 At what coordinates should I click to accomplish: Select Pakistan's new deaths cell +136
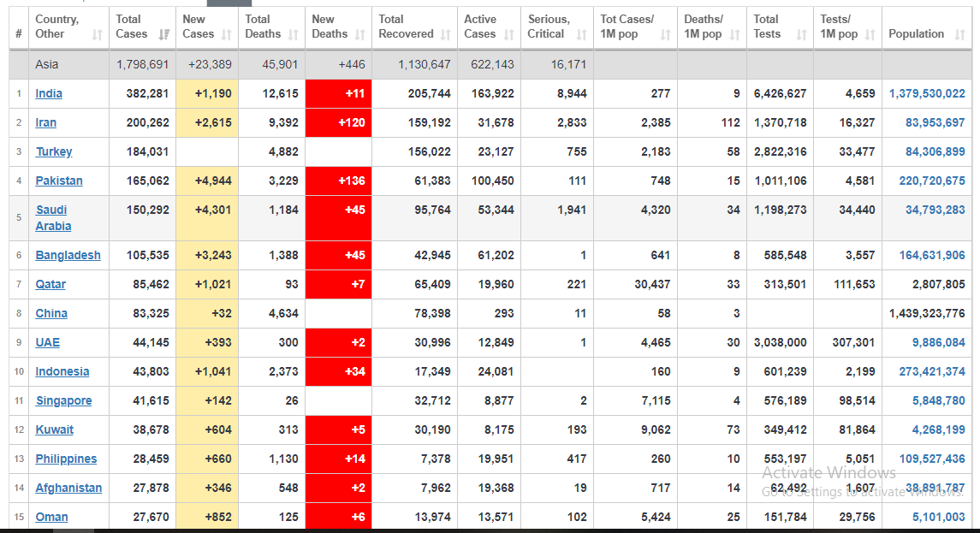click(x=338, y=181)
